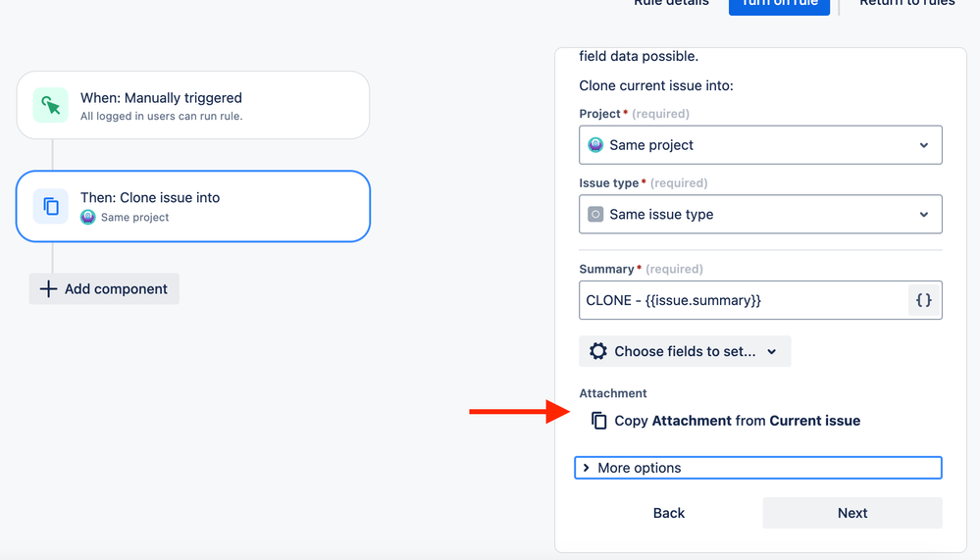Click the grey issue type icon

(x=595, y=215)
